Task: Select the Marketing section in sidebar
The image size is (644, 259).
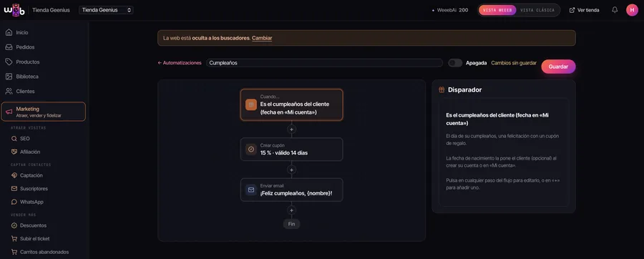Action: point(43,112)
